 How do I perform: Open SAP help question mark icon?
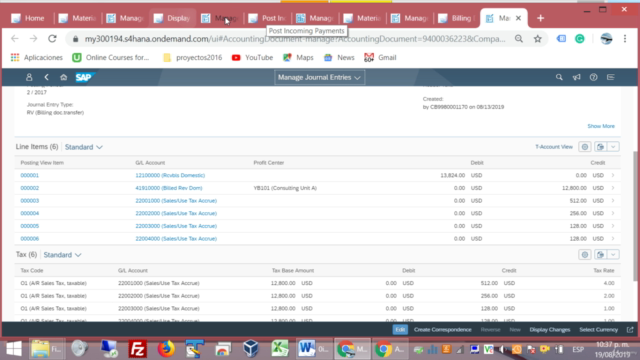click(x=593, y=77)
